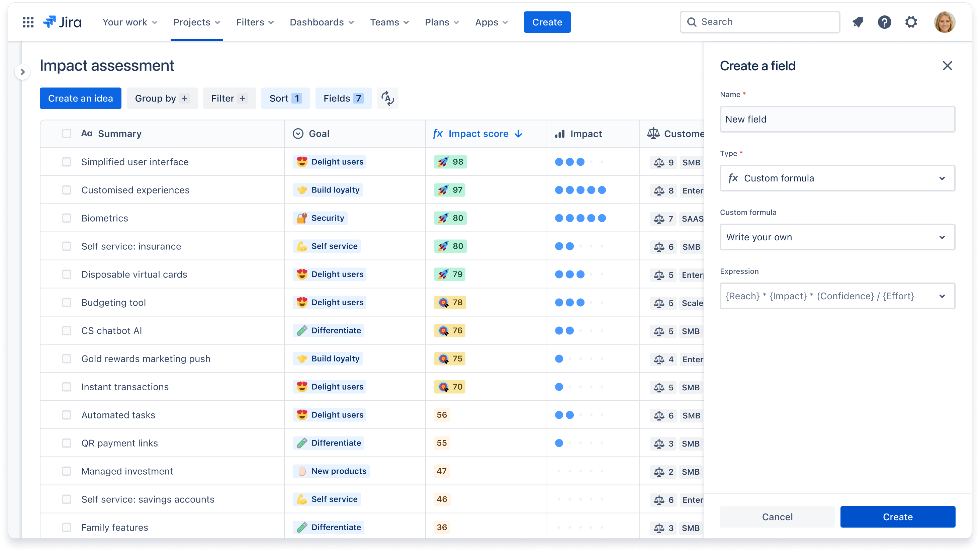Open the Projects menu item

pos(196,21)
